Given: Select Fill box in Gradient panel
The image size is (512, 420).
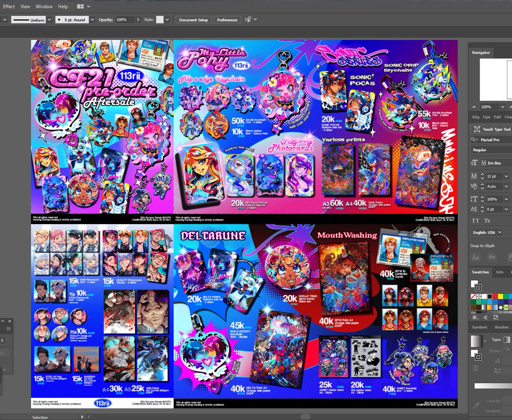Looking at the screenshot, I should coord(474,353).
